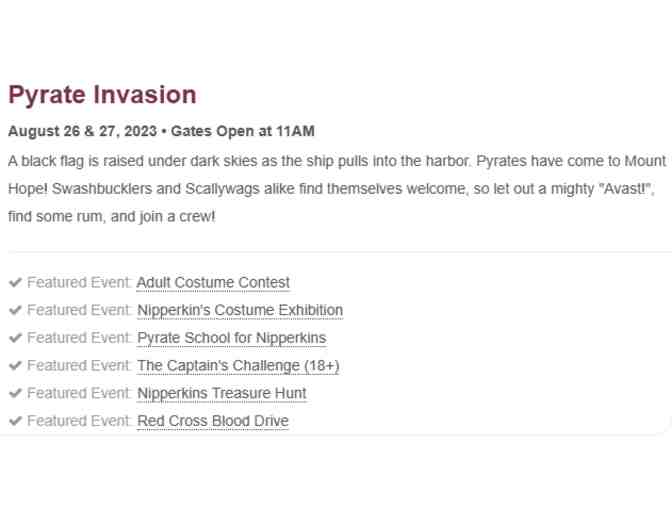Click the checkmark beside The Captain's Challenge

tap(14, 366)
